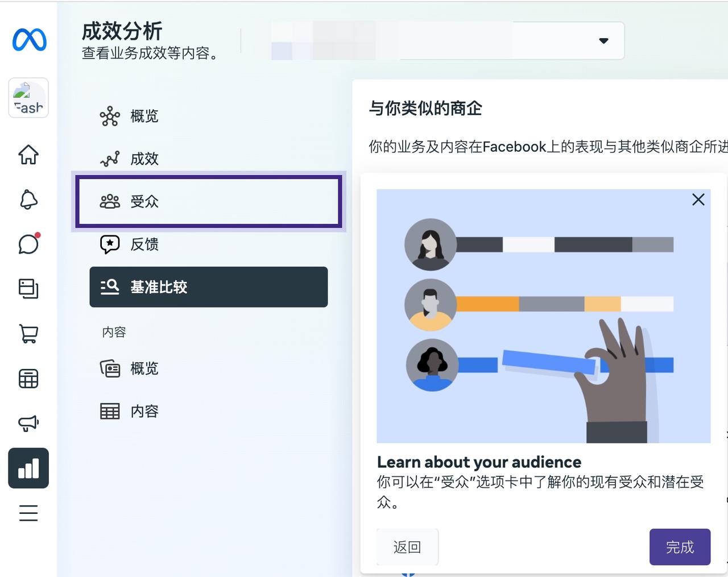Open 成效 navigation item
Viewport: 728px width, 577px height.
tap(209, 159)
